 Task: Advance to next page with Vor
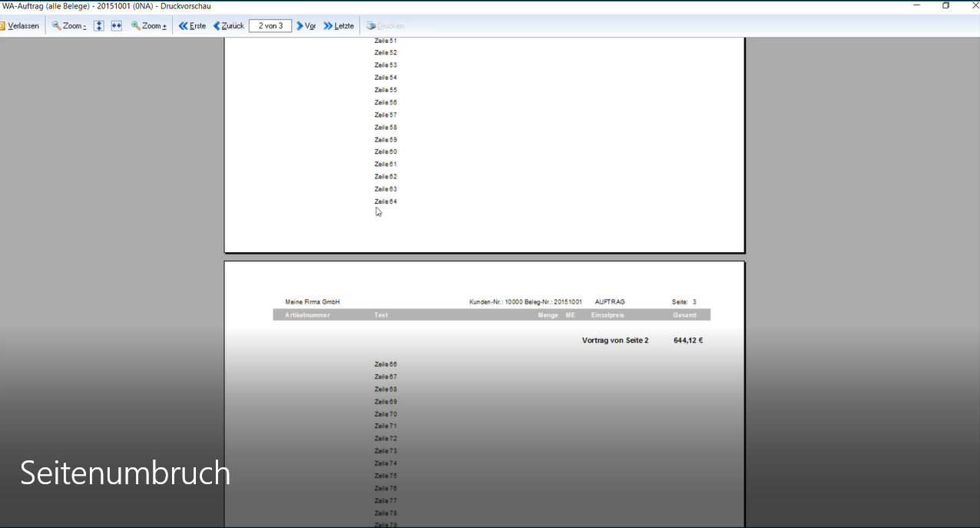pyautogui.click(x=306, y=26)
